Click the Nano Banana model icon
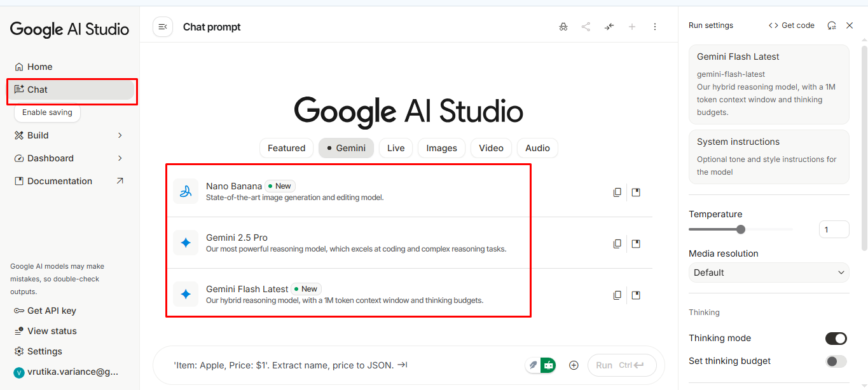Image resolution: width=868 pixels, height=390 pixels. point(186,191)
